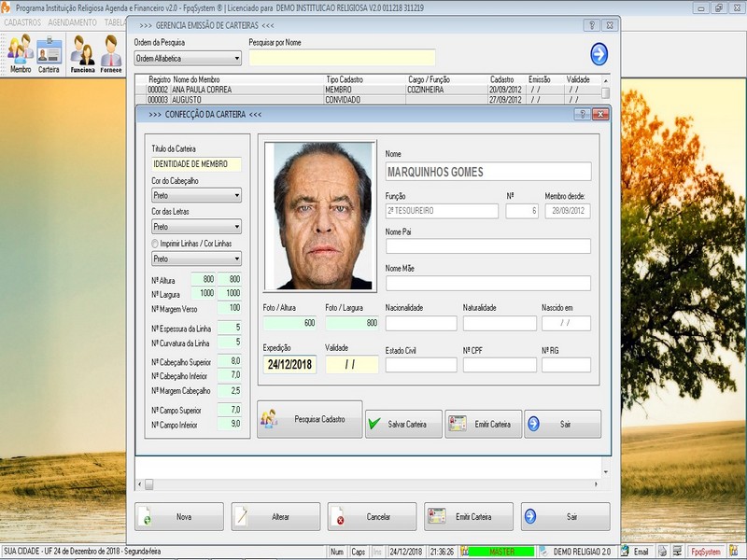Click the Naturalidade field

[500, 323]
